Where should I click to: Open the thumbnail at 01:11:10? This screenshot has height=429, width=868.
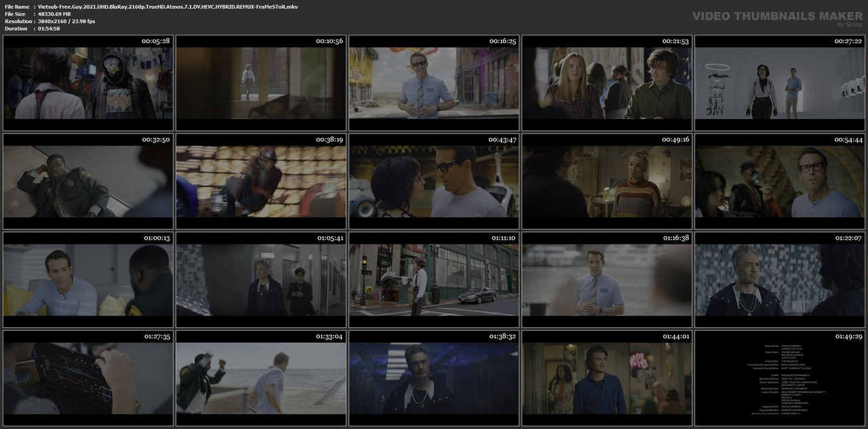pyautogui.click(x=434, y=280)
